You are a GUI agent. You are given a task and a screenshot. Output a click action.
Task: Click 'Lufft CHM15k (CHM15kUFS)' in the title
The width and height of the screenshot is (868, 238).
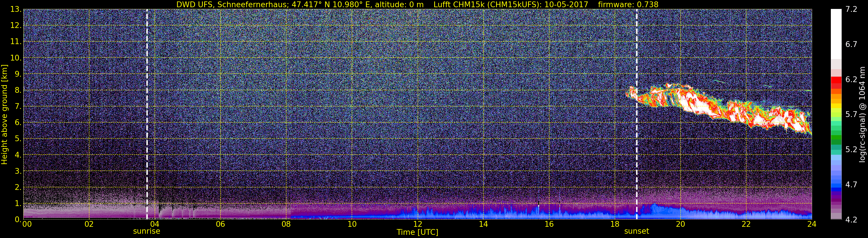[x=487, y=4]
